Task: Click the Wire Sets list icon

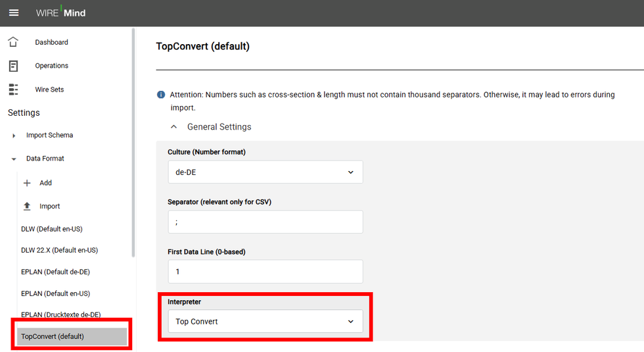Action: point(13,89)
